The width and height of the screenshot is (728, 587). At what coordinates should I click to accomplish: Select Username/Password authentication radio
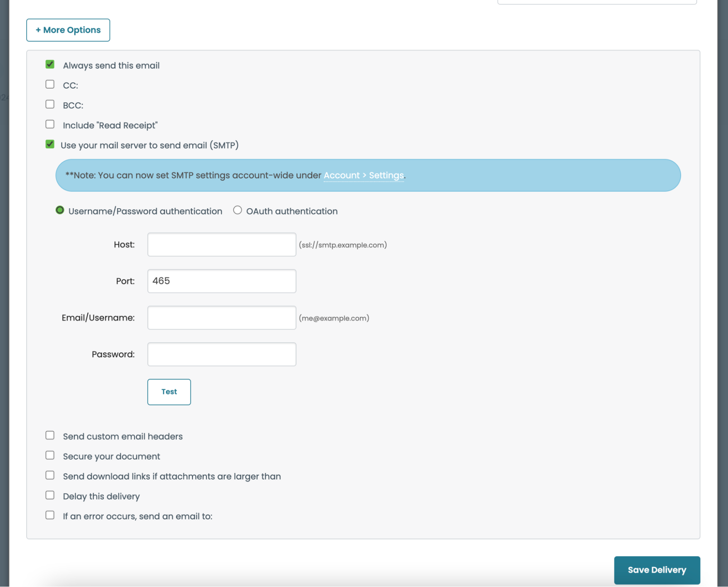[x=60, y=210]
